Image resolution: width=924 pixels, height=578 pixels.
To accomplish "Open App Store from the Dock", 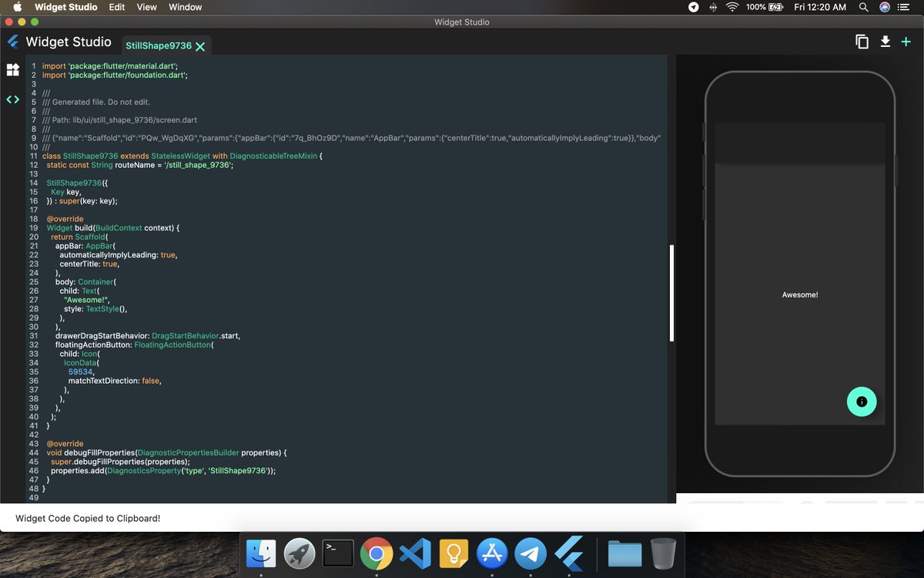I will (492, 553).
